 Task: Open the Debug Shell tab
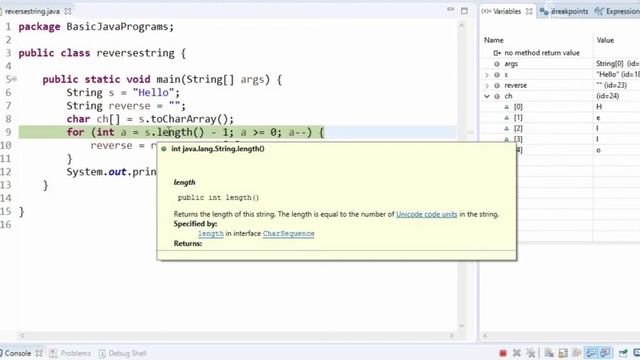127,353
